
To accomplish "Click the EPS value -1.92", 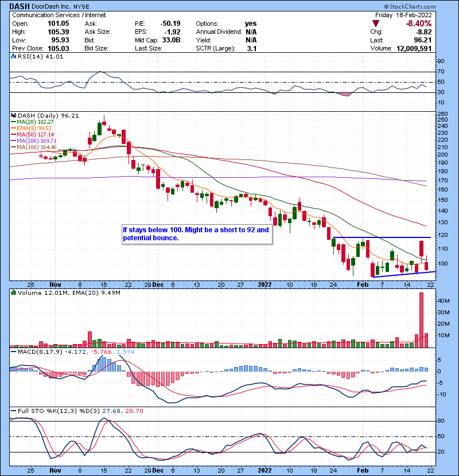I will point(172,32).
